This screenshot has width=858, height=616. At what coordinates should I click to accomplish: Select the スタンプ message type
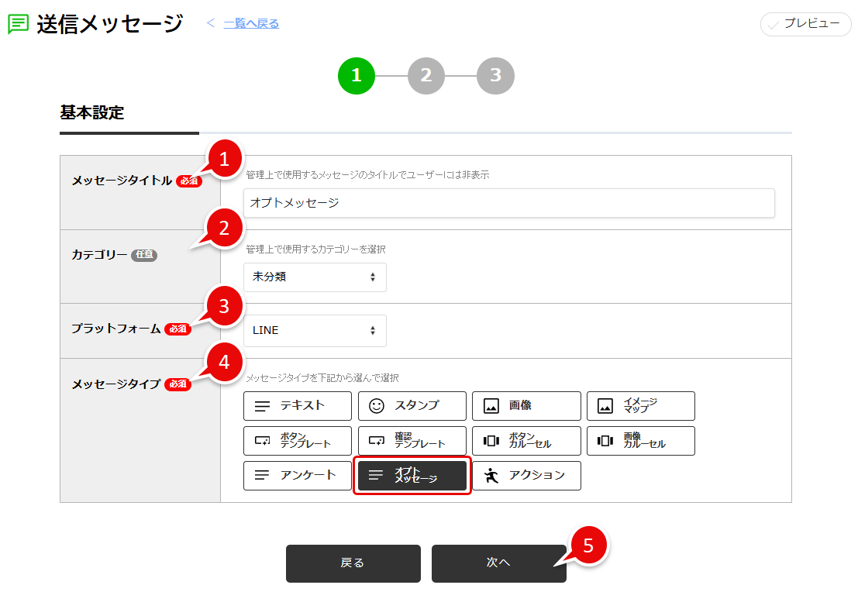(412, 405)
